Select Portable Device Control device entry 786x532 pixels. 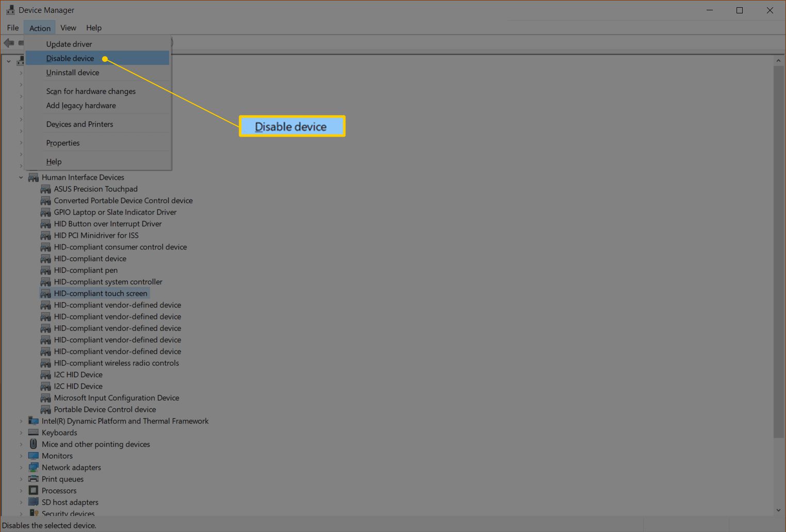tap(105, 409)
